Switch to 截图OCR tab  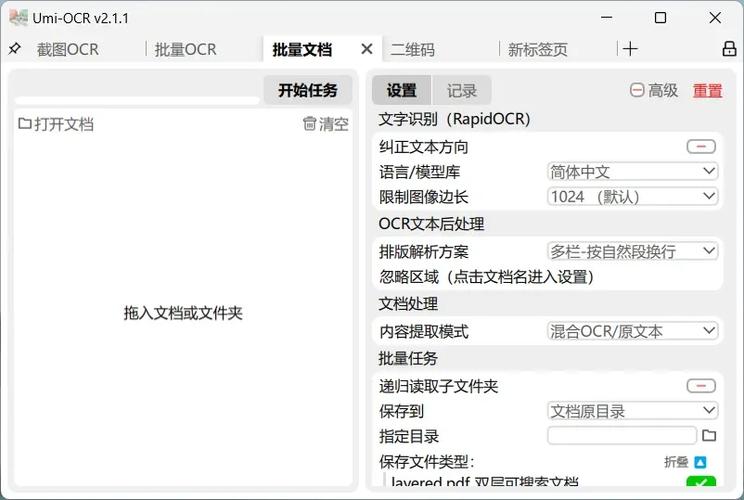coord(68,49)
